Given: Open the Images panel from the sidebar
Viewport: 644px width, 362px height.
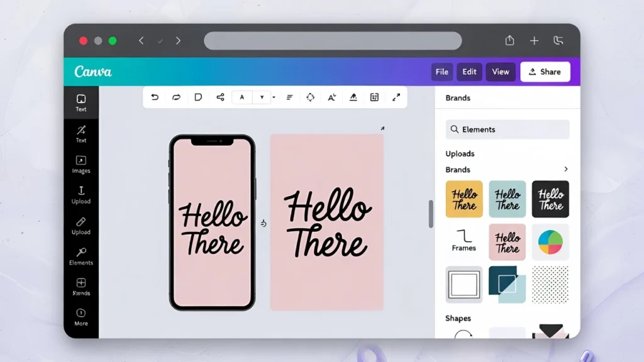Looking at the screenshot, I should (80, 165).
